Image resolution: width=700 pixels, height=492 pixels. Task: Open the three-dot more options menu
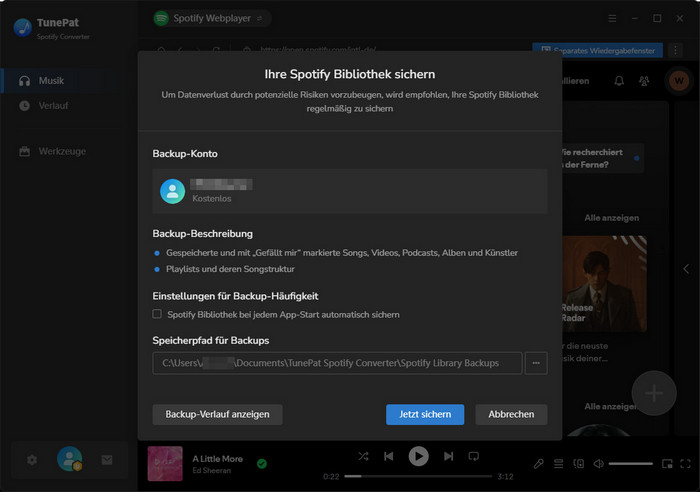(x=675, y=50)
